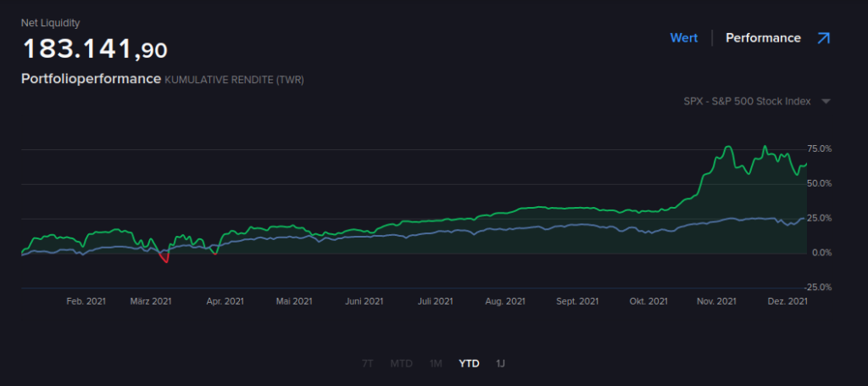Screen dimensions: 868x386
Task: Click the Portfolioperformance heading
Action: click(x=91, y=79)
